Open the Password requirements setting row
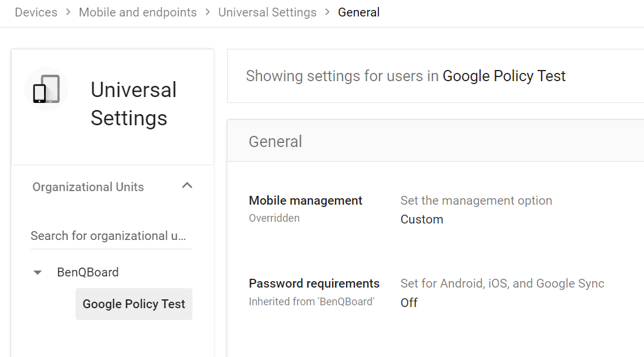 pos(314,283)
